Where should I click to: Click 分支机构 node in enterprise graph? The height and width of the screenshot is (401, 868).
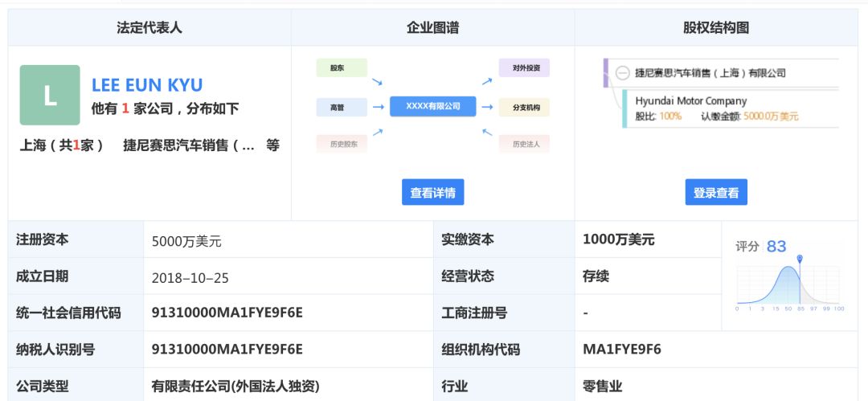(x=524, y=108)
